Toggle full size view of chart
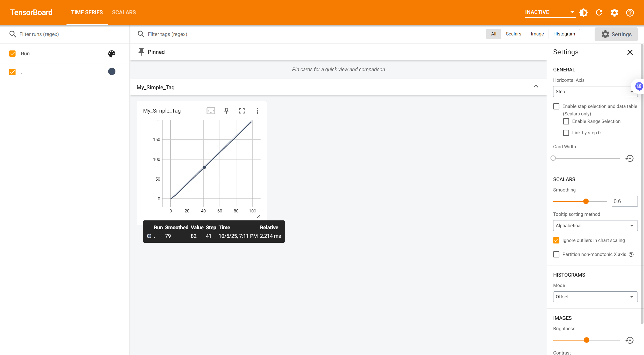The height and width of the screenshot is (355, 644). (242, 111)
